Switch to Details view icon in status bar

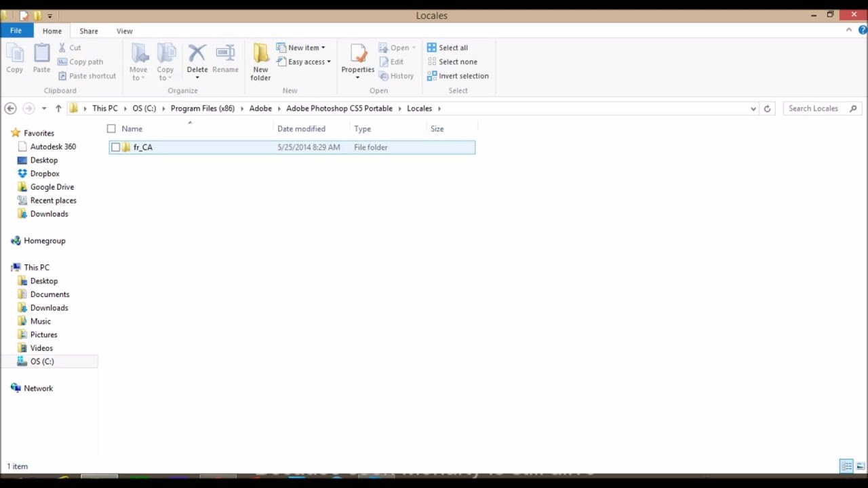coord(846,466)
